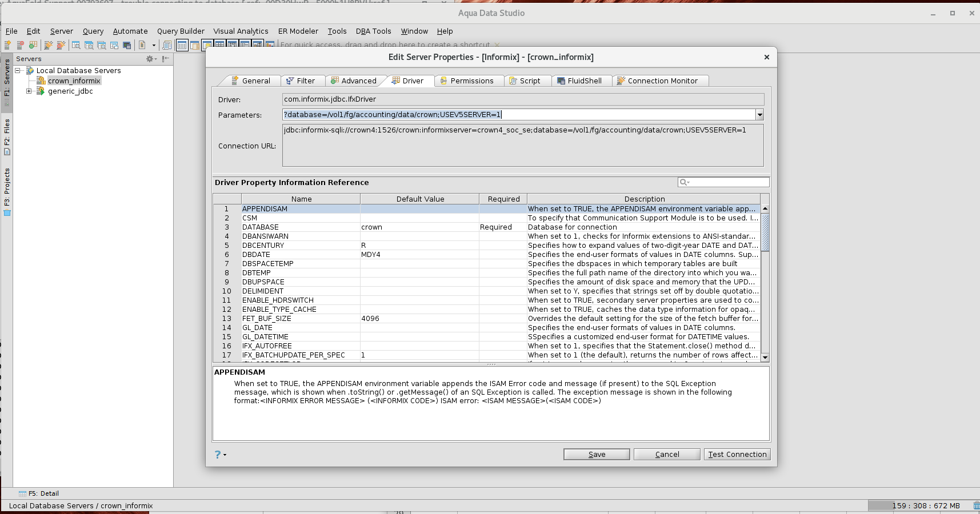Click the boxed grid view toolbar icon
980x514 pixels.
[x=182, y=45]
